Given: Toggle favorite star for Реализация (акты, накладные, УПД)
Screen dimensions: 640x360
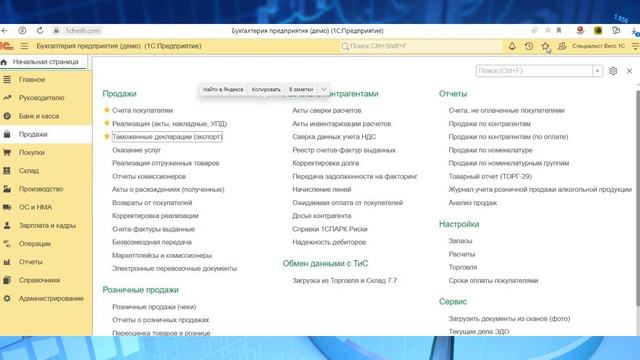Looking at the screenshot, I should [x=107, y=123].
